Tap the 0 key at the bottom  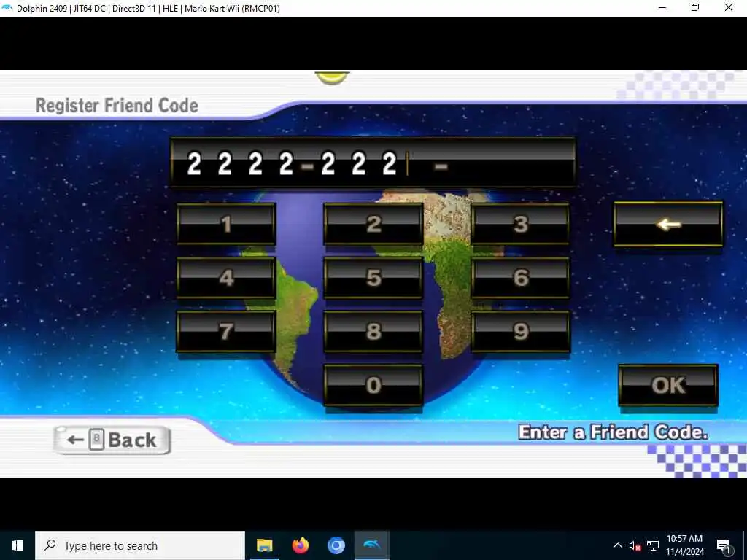373,385
